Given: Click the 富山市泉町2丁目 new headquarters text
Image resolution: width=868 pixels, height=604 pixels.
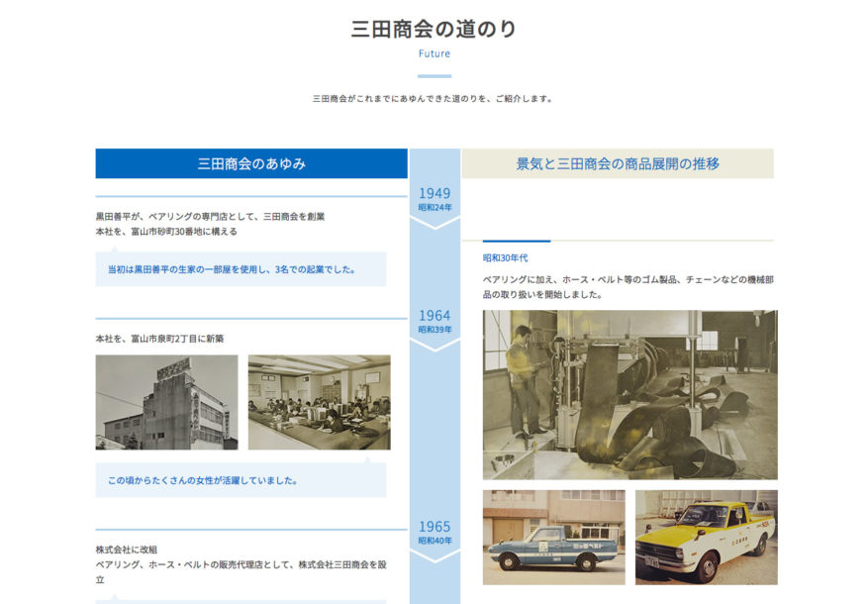Looking at the screenshot, I should (159, 339).
